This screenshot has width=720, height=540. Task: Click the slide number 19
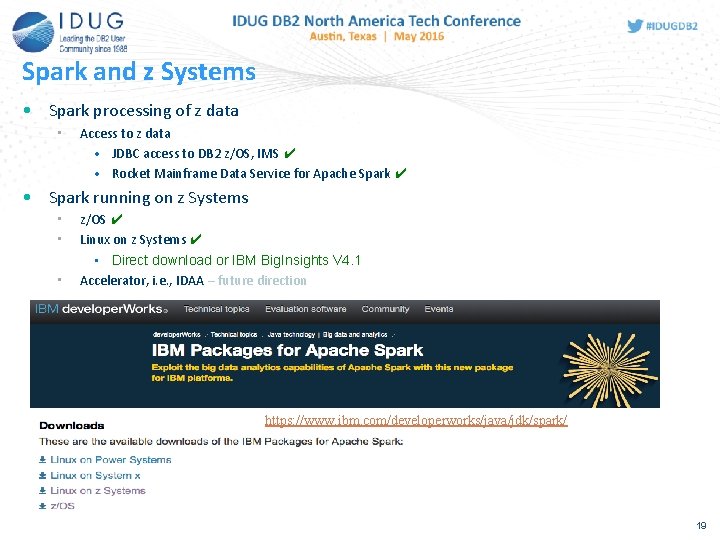click(701, 526)
